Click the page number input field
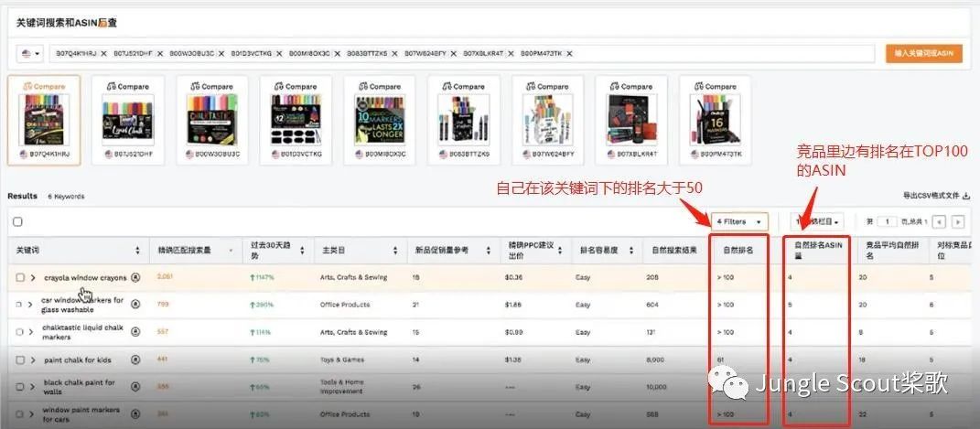The width and height of the screenshot is (980, 429). point(887,221)
